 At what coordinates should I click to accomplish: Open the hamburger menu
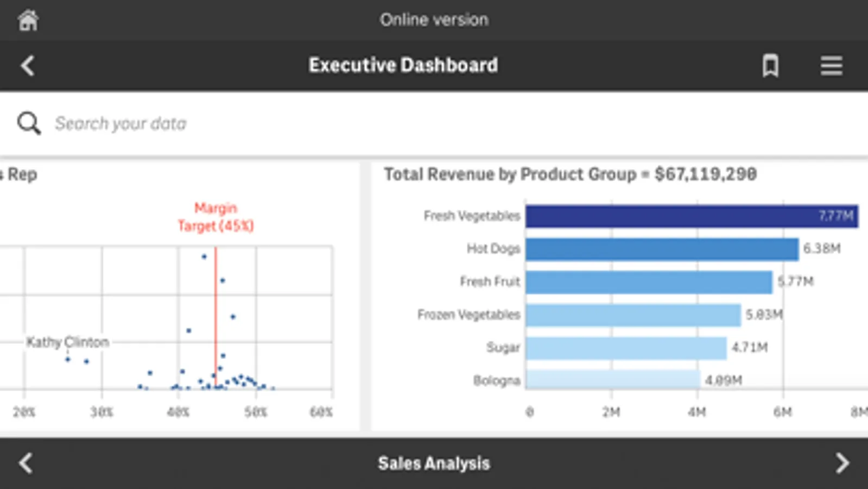831,66
